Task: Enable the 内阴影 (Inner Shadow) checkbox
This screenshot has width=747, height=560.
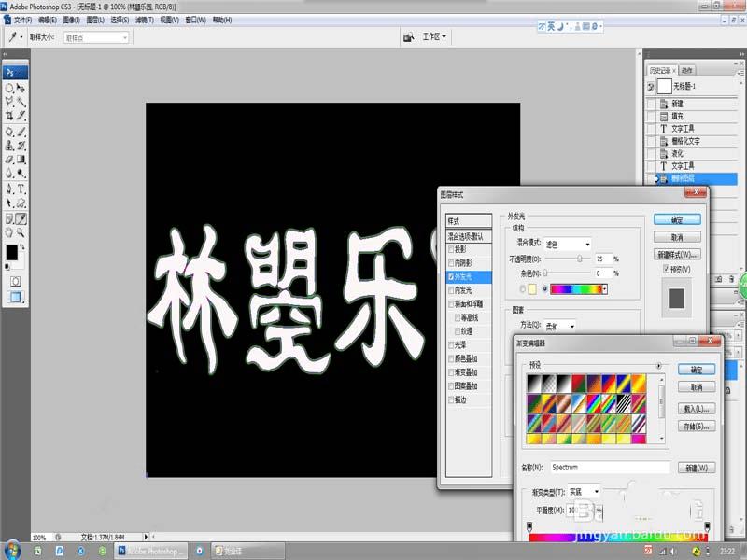Action: pos(451,263)
